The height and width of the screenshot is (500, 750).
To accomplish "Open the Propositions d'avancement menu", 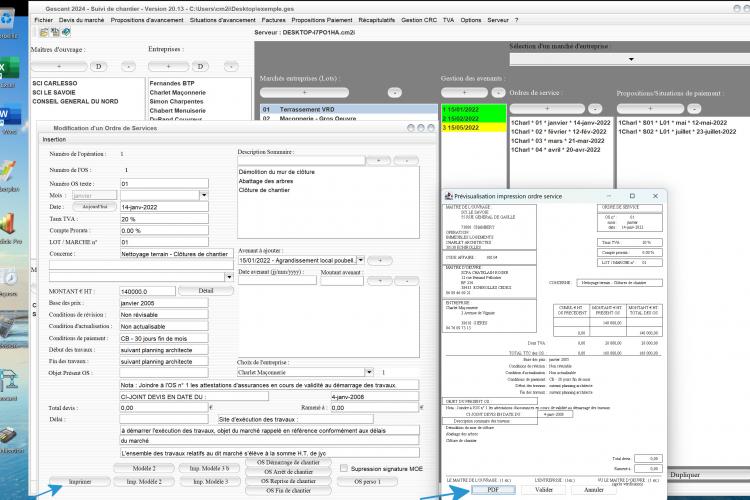I will 147,20.
